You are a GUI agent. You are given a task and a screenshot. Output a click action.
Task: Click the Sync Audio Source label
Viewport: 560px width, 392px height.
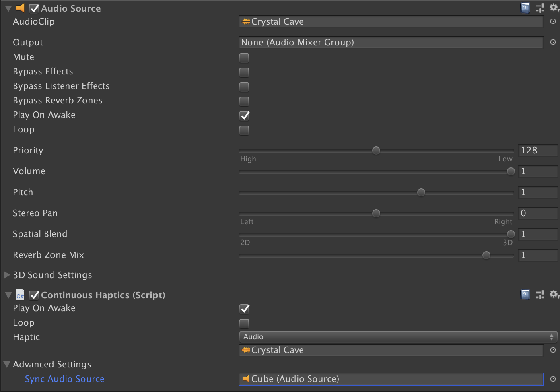64,379
